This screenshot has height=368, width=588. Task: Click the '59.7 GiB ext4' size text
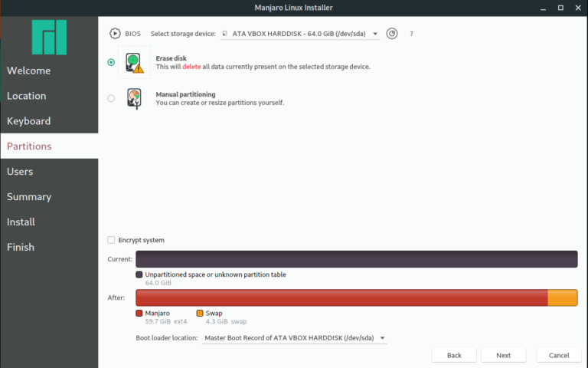(x=165, y=321)
